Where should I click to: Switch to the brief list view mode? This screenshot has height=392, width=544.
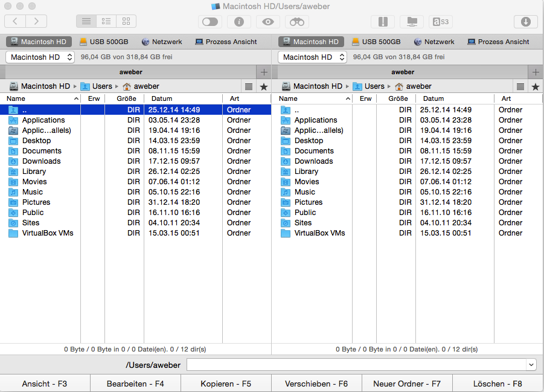(x=106, y=22)
